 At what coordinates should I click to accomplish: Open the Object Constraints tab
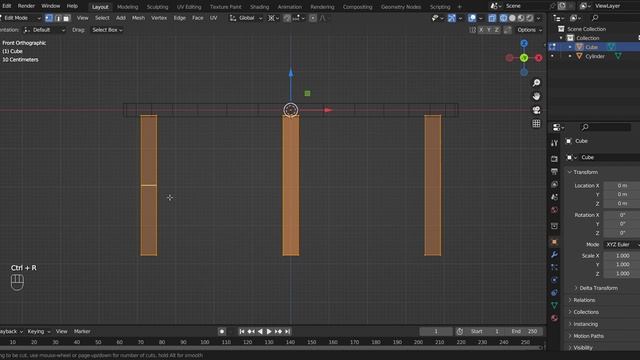pyautogui.click(x=554, y=293)
